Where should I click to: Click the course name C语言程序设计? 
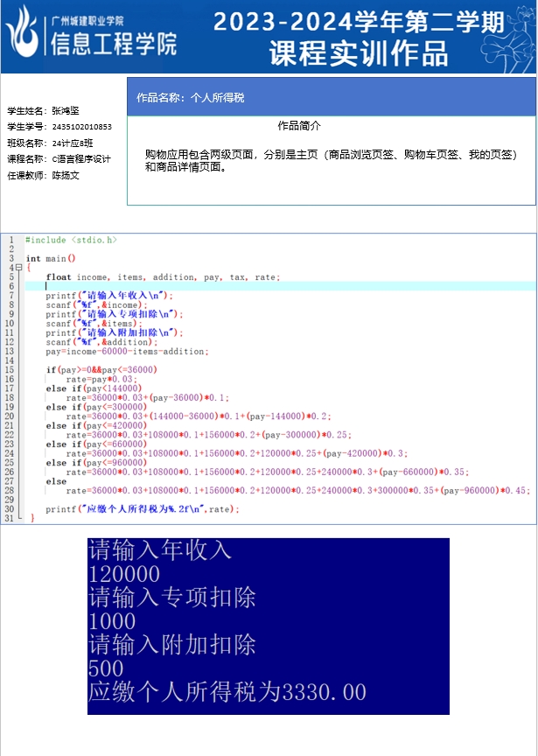pos(81,159)
